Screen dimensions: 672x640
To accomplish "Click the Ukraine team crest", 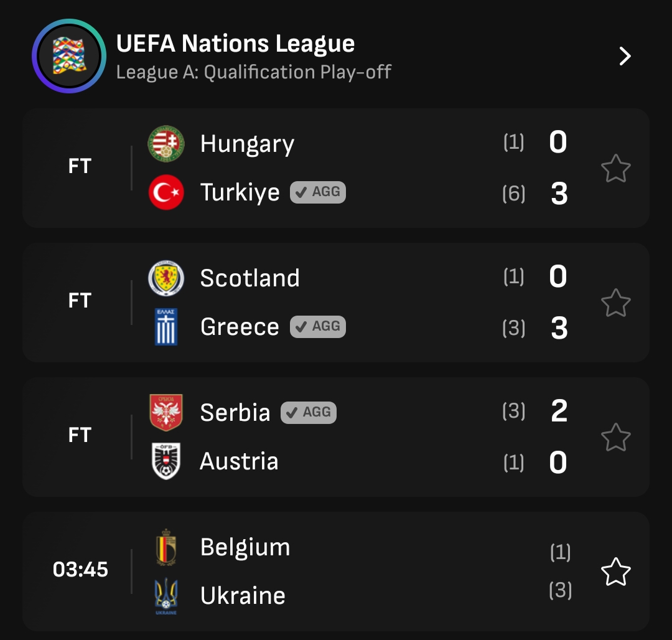I will click(x=166, y=596).
